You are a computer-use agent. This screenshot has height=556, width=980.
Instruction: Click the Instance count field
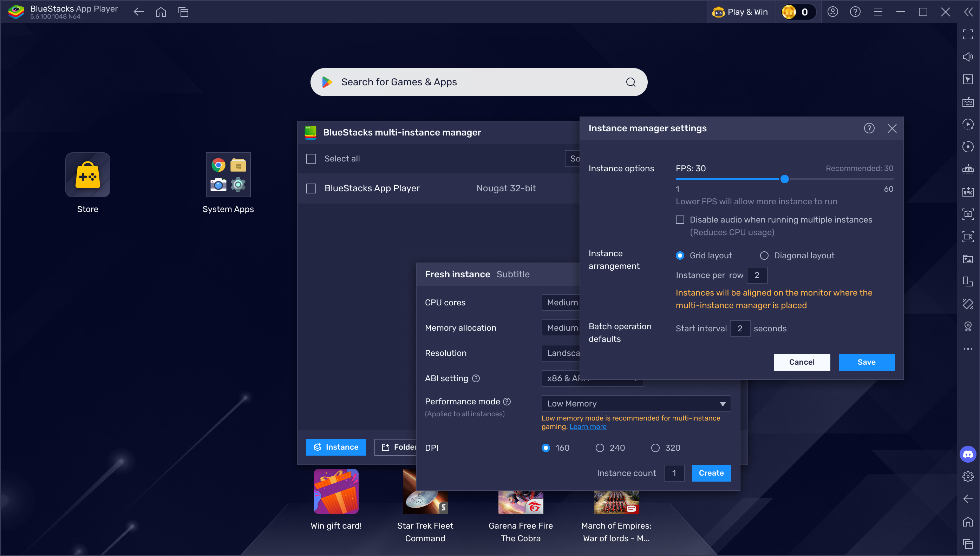pyautogui.click(x=674, y=473)
